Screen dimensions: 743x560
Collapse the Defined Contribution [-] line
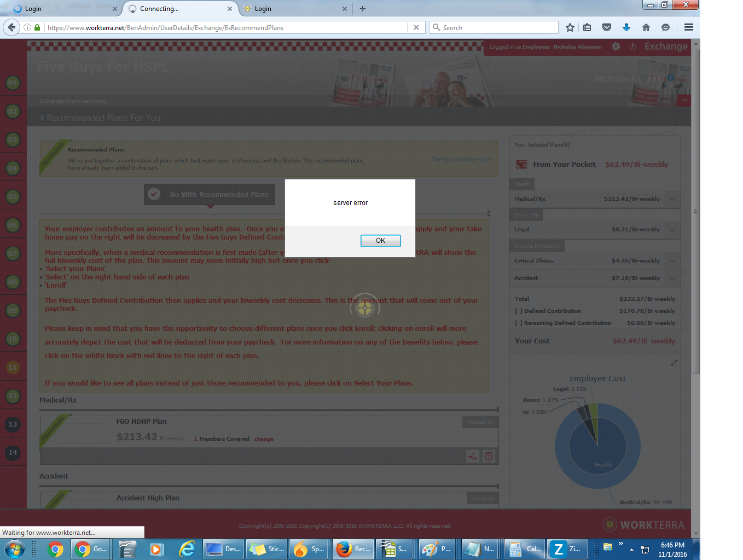pyautogui.click(x=518, y=311)
